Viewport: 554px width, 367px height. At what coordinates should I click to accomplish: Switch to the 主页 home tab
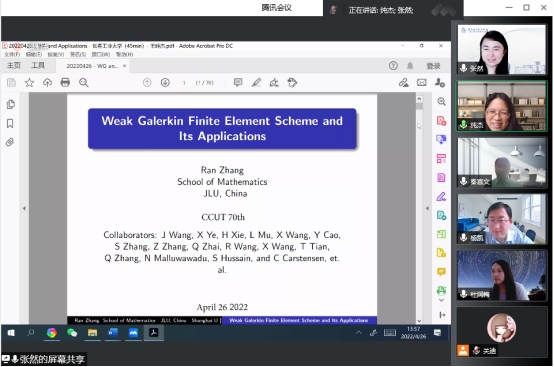click(x=14, y=66)
